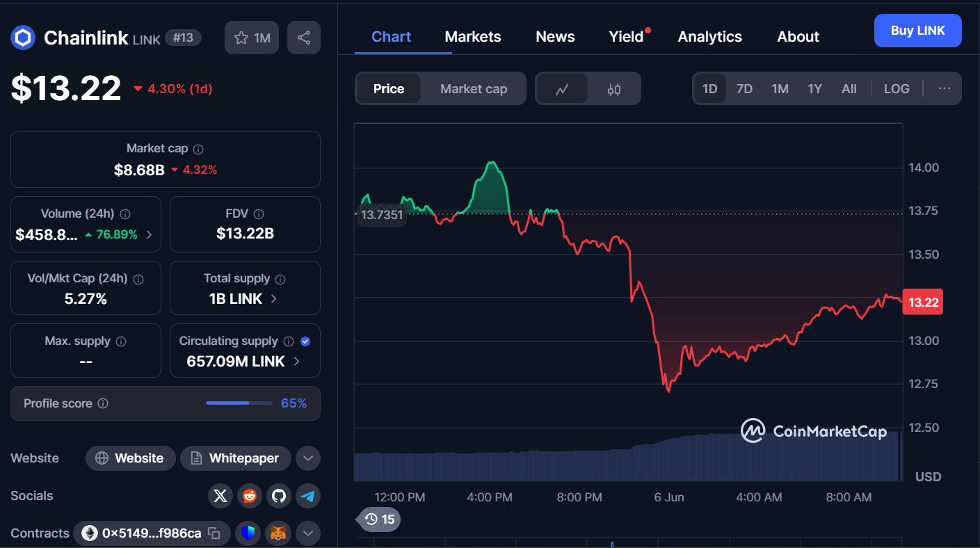Open the GitHub social link
This screenshot has height=548, width=980.
tap(279, 496)
